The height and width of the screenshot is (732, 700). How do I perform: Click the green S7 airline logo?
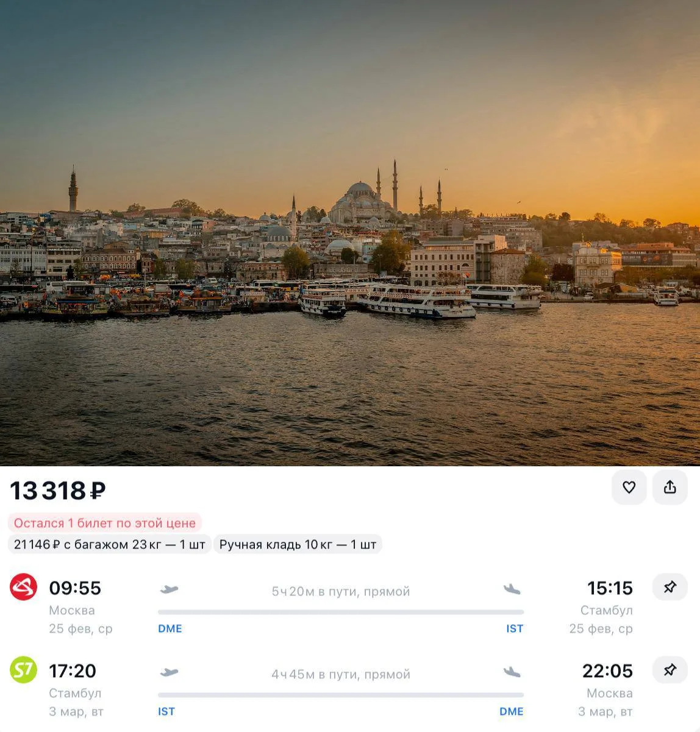[x=24, y=670]
